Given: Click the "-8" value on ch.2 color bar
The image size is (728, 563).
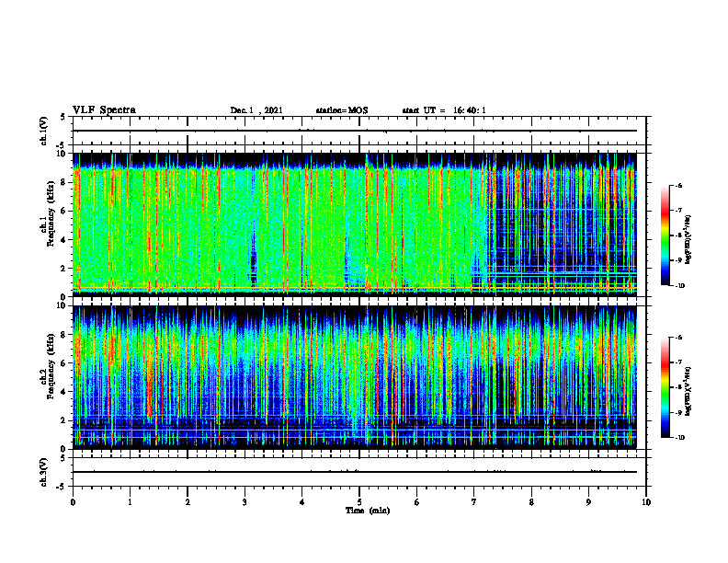Looking at the screenshot, I should tap(678, 388).
